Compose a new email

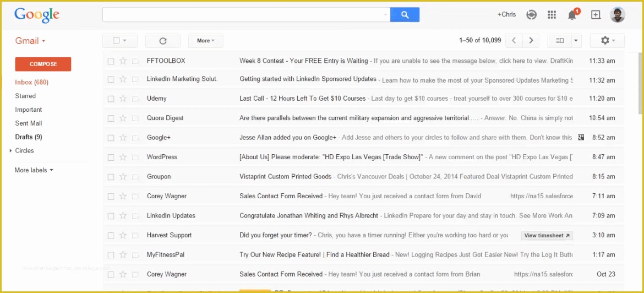43,64
